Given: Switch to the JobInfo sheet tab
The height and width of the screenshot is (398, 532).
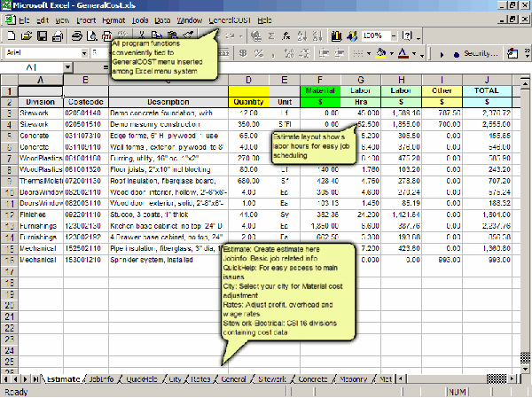Looking at the screenshot, I should click(101, 379).
